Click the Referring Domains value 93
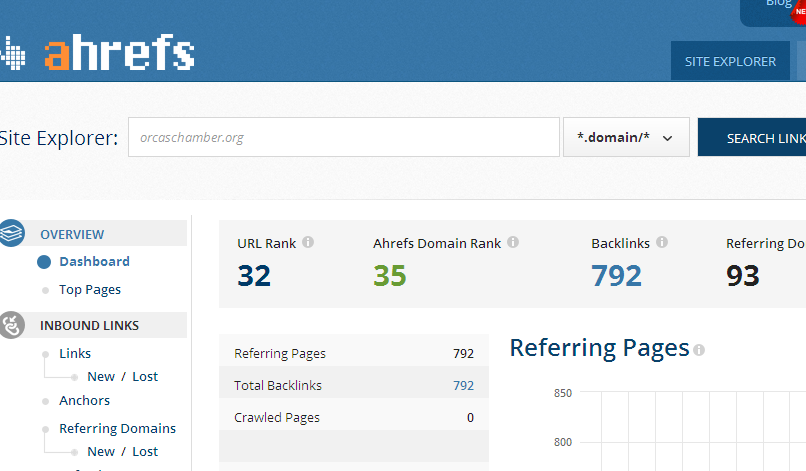The image size is (806, 471). pos(742,276)
